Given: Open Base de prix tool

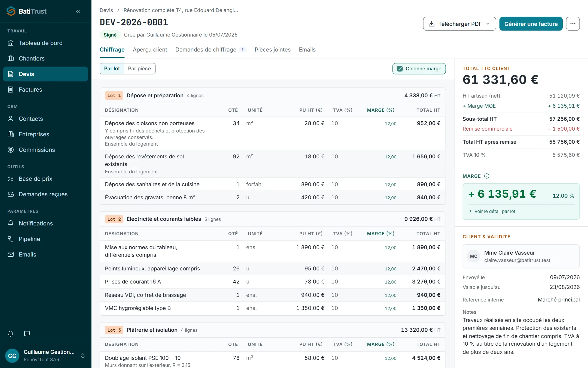Looking at the screenshot, I should point(45,179).
